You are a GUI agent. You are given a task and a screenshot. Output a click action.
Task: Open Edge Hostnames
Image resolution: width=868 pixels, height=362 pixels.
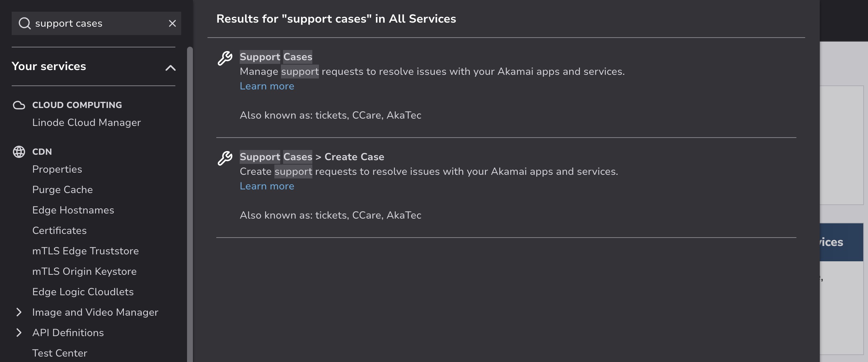tap(73, 210)
